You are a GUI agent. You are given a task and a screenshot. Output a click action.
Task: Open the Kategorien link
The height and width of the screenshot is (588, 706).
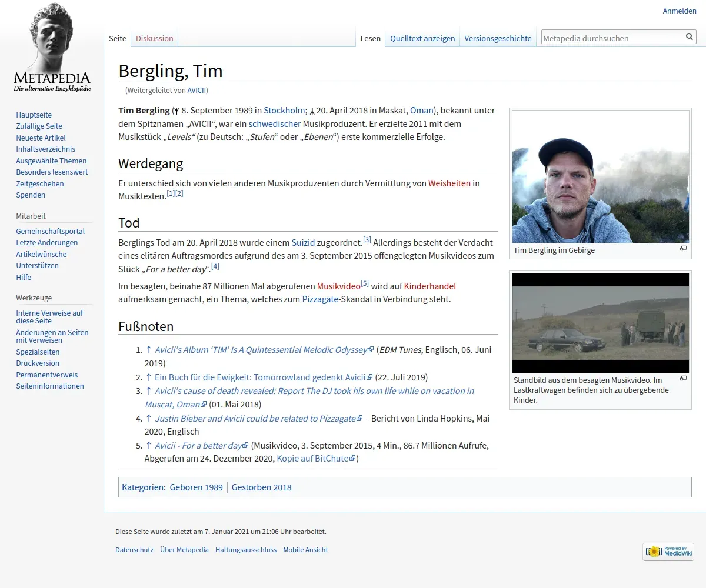143,487
